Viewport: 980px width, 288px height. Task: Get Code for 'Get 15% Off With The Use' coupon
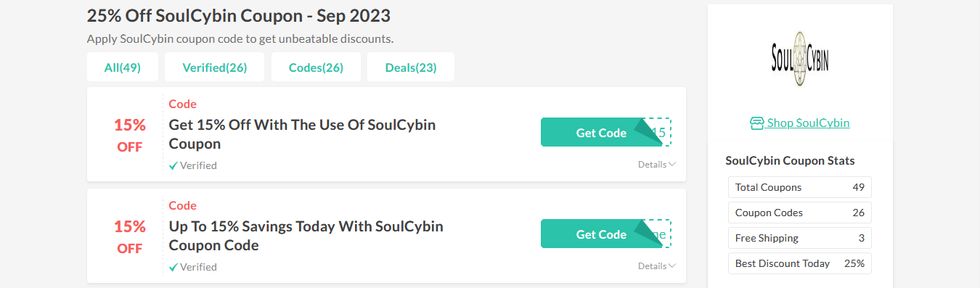(x=601, y=133)
